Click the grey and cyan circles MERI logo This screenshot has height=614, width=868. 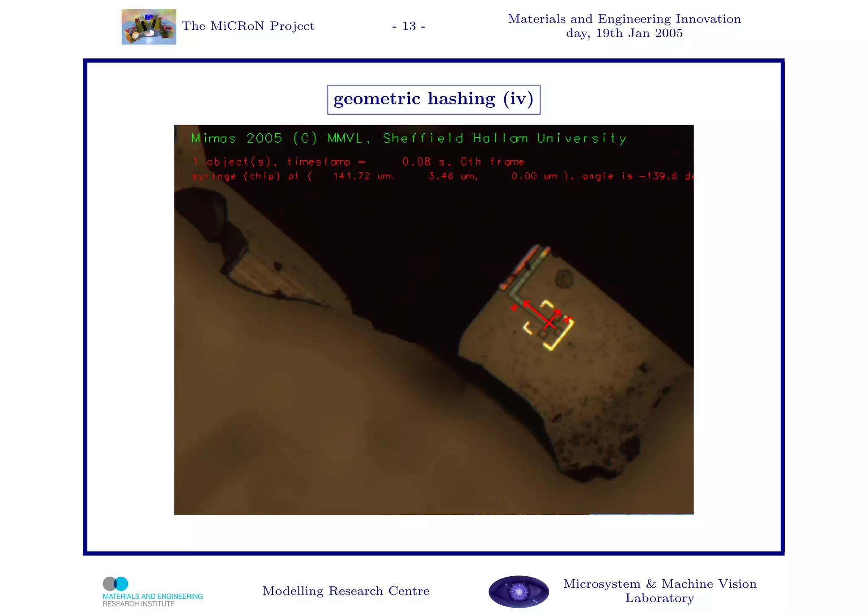pyautogui.click(x=115, y=584)
